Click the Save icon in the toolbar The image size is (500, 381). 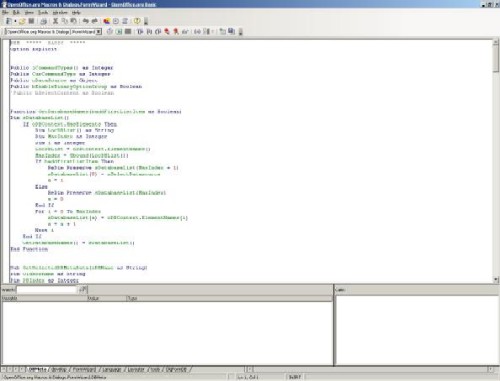[31, 21]
